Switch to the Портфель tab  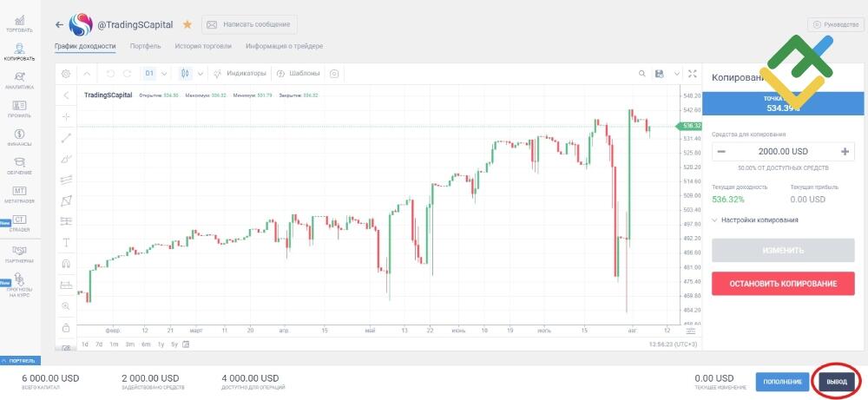point(146,47)
